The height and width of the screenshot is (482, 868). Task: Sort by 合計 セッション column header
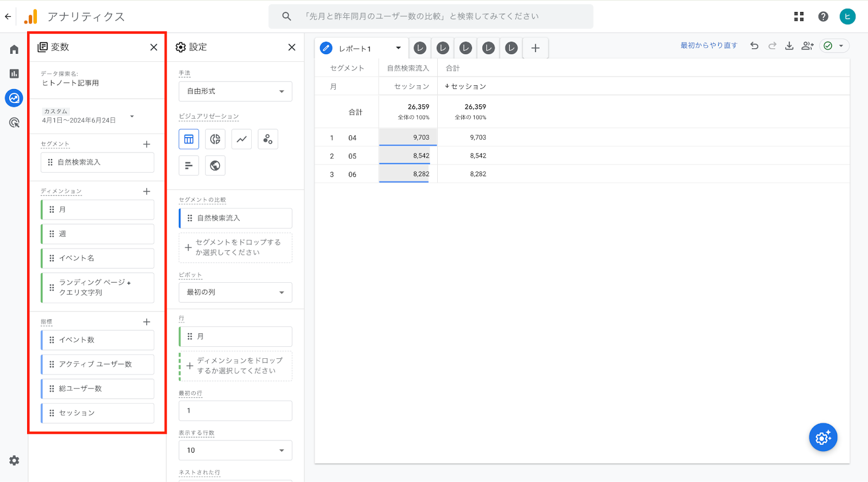[465, 86]
